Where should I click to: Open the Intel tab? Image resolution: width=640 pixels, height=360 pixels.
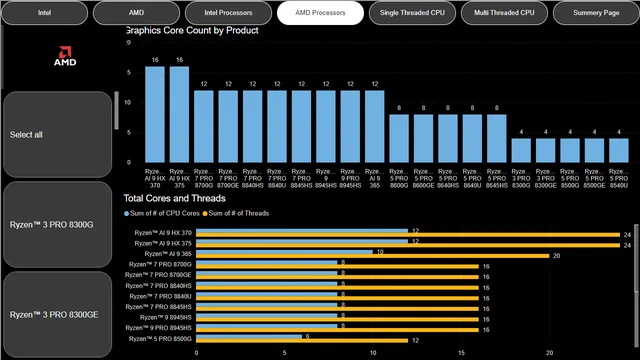pos(44,13)
